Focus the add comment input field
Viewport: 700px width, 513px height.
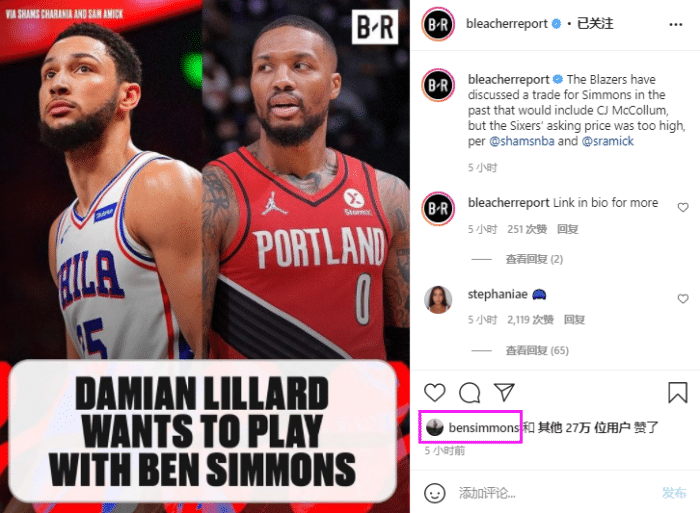click(556, 493)
